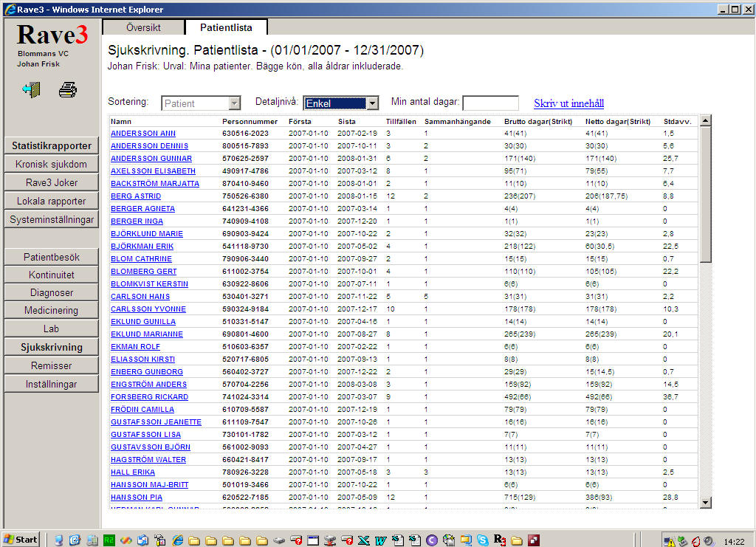Image resolution: width=756 pixels, height=547 pixels.
Task: Open Internet Explorer from the quick launch
Action: point(177,540)
